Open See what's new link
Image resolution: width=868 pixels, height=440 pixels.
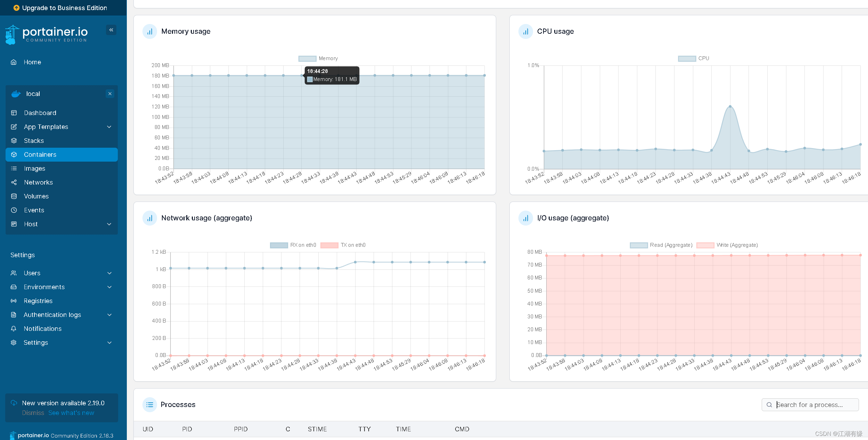click(71, 413)
